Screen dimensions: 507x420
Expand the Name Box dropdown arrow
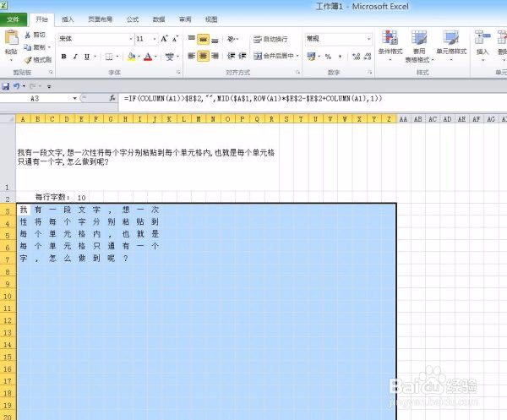click(x=74, y=98)
